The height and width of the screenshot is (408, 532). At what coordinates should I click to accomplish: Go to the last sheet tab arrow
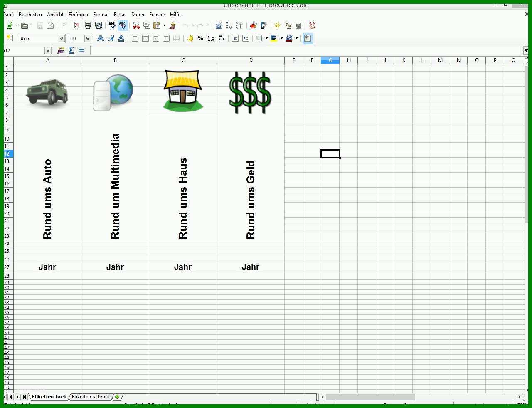click(25, 397)
